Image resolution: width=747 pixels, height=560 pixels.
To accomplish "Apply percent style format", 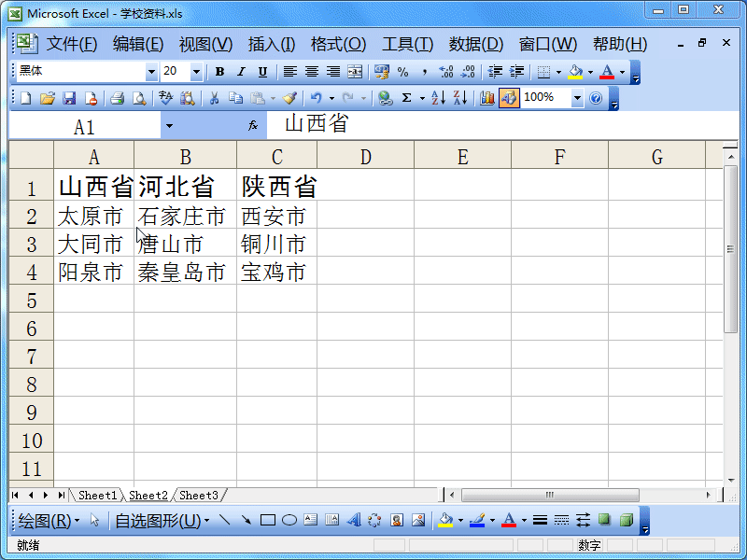I will click(403, 72).
